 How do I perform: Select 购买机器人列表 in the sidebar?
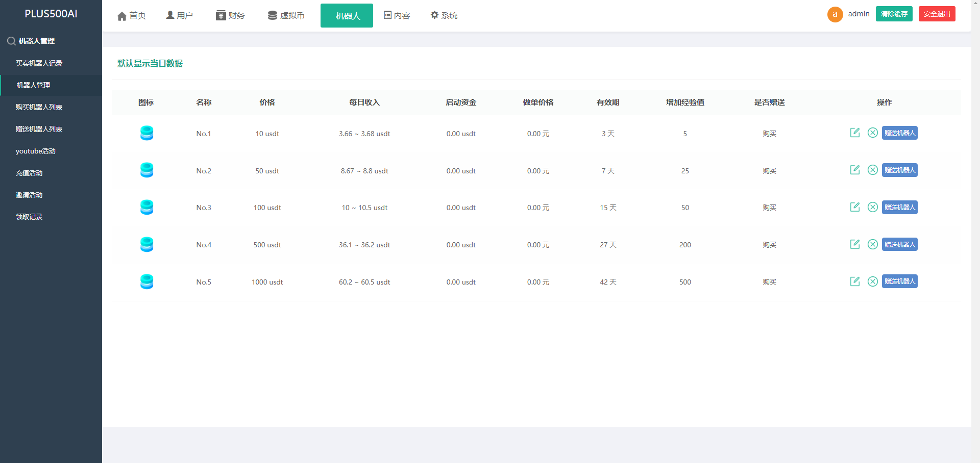[39, 107]
